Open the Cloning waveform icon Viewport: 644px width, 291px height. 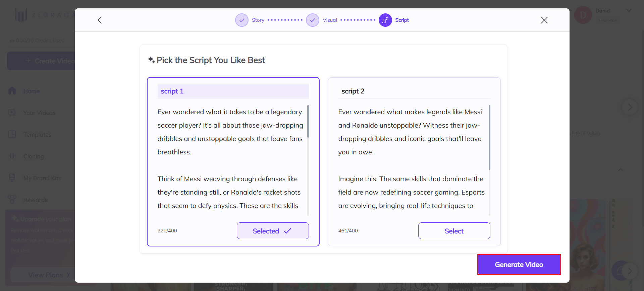click(12, 156)
